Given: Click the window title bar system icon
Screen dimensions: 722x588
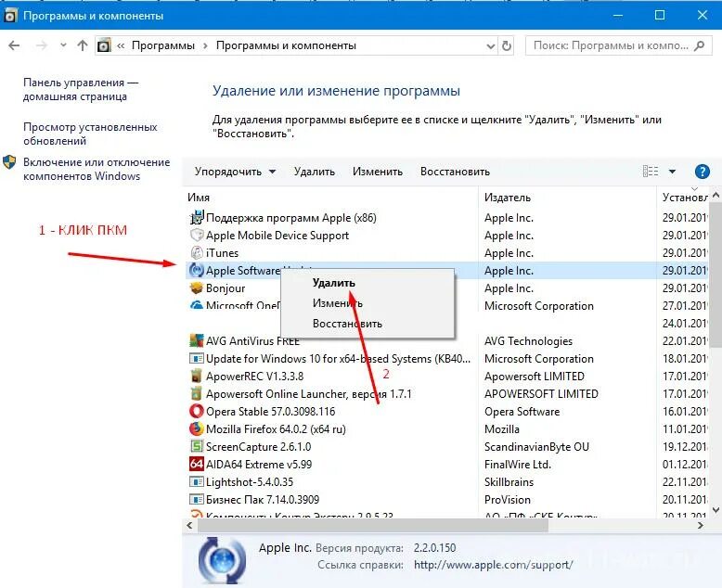Looking at the screenshot, I should [x=10, y=16].
